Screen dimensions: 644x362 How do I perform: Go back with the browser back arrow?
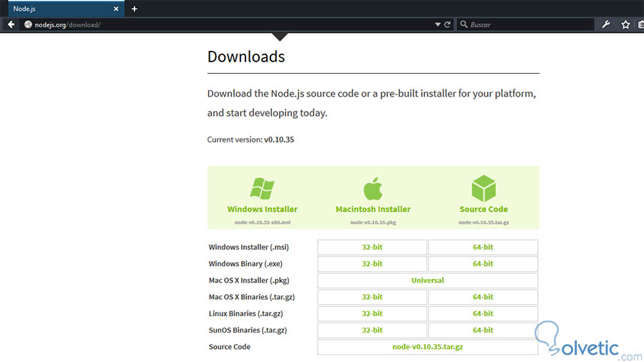click(11, 24)
